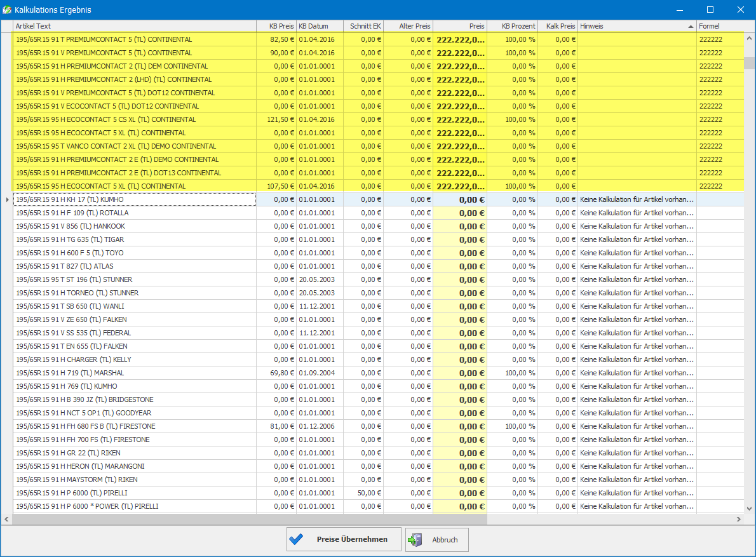Screen dimensions: 756x557
Task: Sort by Alter Preis column header
Action: (408, 26)
